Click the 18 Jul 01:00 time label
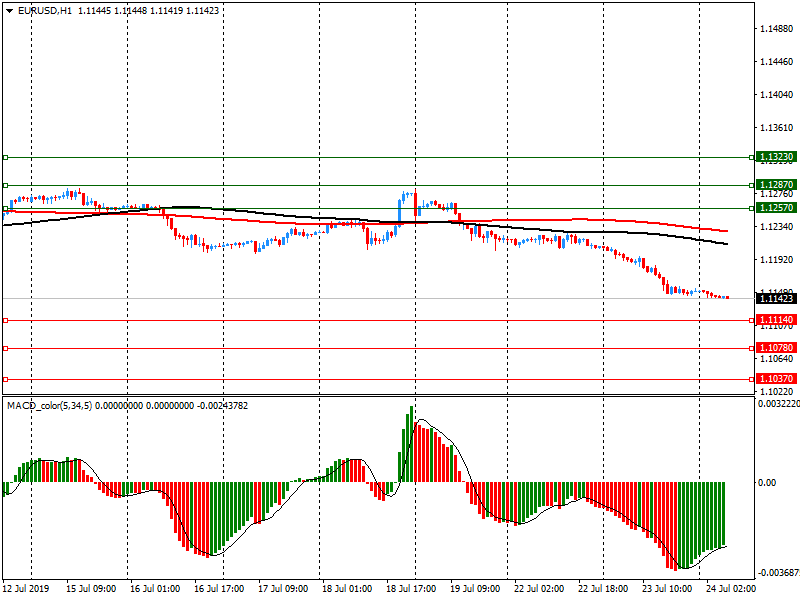Viewport: 800px width, 600px height. click(347, 588)
